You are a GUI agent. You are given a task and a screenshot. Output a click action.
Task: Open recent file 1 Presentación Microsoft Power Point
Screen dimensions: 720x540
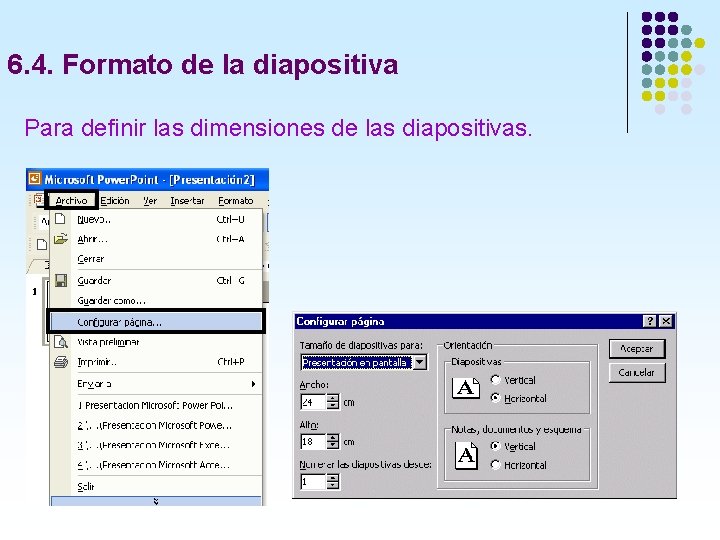[x=156, y=405]
